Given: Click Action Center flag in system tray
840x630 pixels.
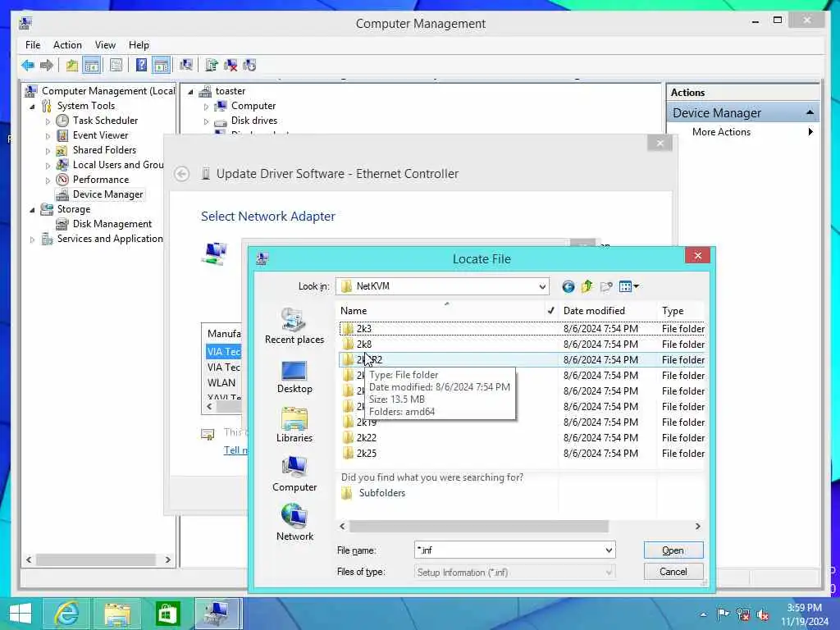Looking at the screenshot, I should coord(723,614).
